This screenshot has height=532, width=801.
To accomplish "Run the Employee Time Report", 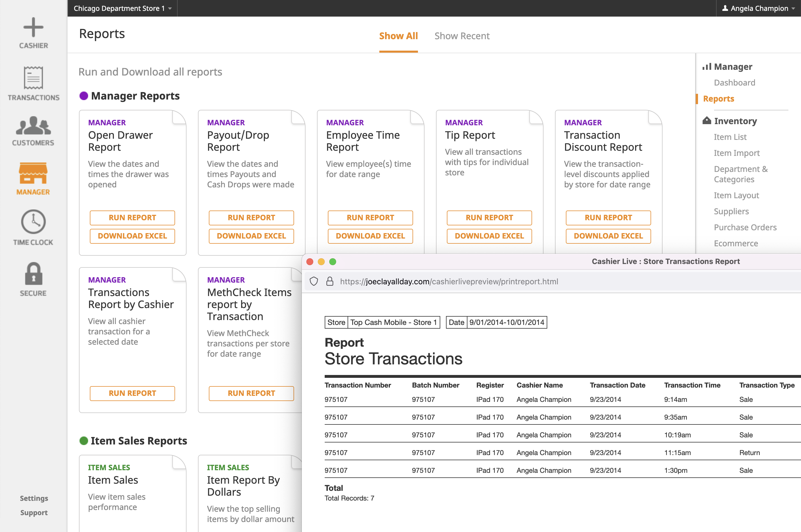I will pyautogui.click(x=370, y=217).
